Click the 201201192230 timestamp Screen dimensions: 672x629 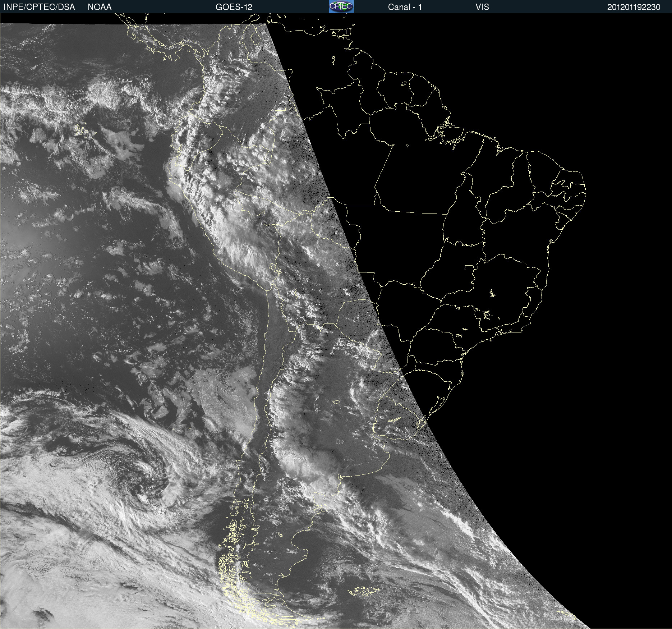(x=634, y=7)
